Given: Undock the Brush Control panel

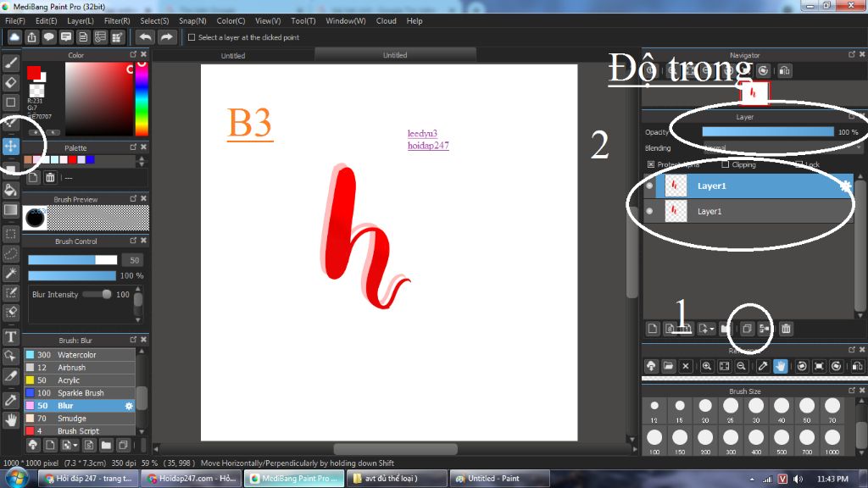Looking at the screenshot, I should click(133, 241).
